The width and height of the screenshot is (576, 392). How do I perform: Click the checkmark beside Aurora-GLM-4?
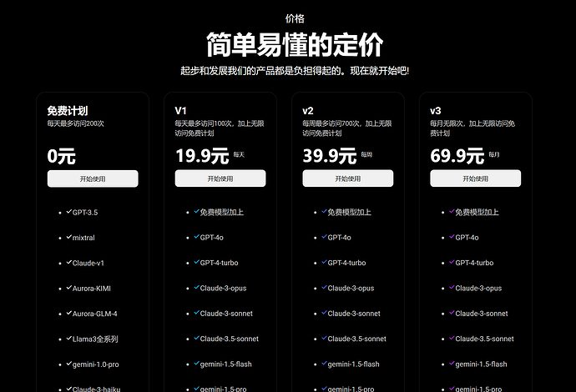(x=68, y=313)
